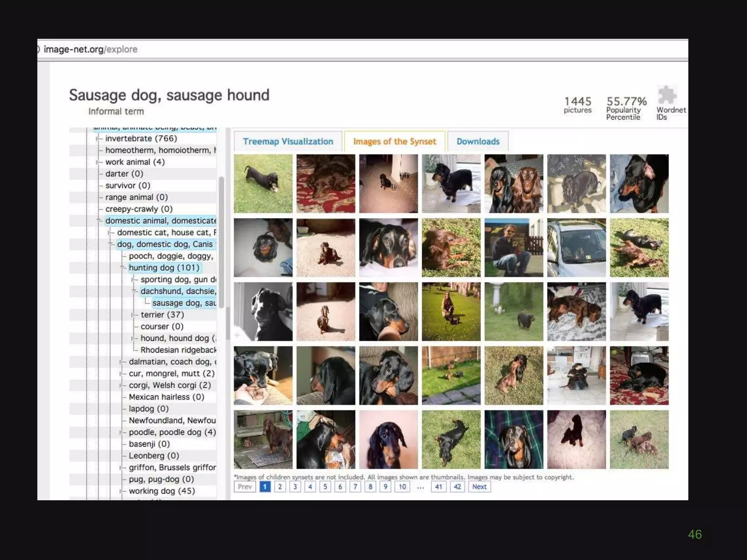Open the Downloads tab
The image size is (747, 560).
(478, 141)
